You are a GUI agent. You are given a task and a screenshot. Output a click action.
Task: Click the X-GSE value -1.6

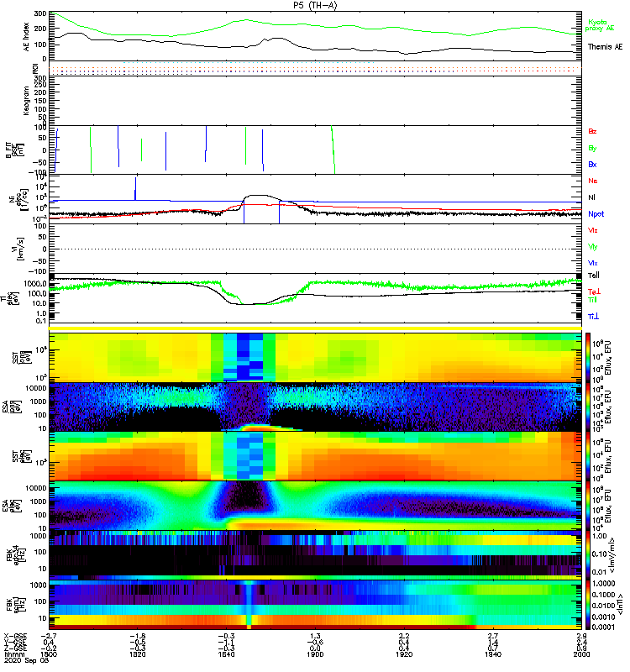coord(137,637)
